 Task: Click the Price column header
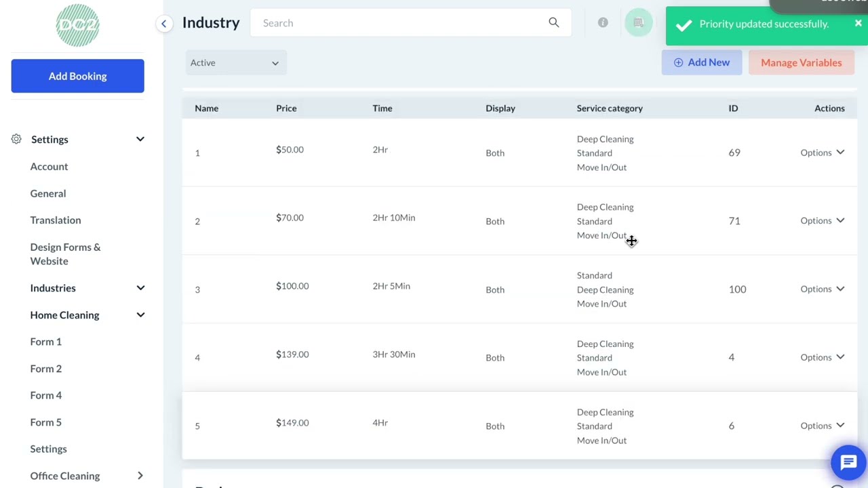click(x=286, y=108)
